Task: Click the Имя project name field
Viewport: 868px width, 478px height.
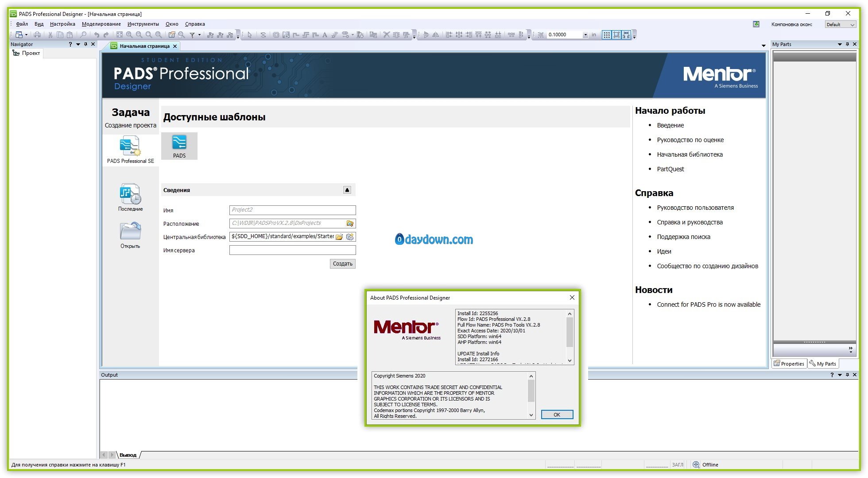Action: pos(292,210)
